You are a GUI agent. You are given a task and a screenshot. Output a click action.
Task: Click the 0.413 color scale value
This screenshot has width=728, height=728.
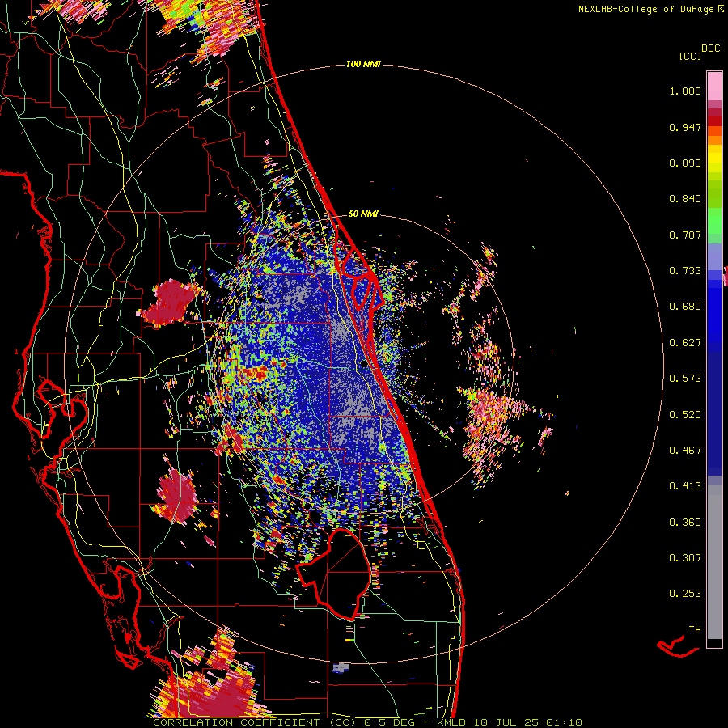(x=685, y=486)
